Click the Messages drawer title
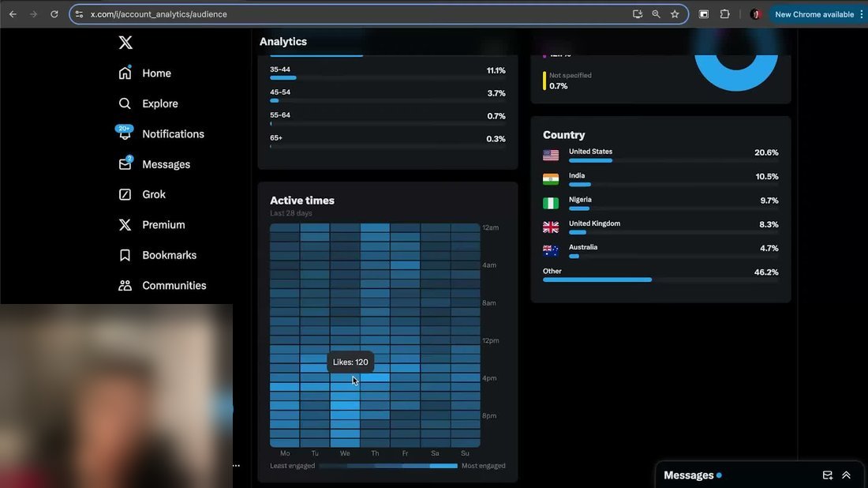Screen dimensions: 868x488 pyautogui.click(x=689, y=475)
